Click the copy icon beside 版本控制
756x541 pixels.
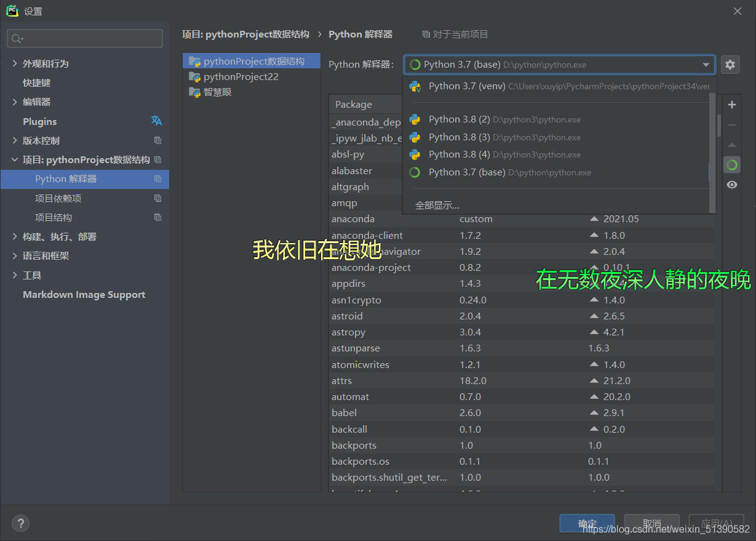[157, 140]
